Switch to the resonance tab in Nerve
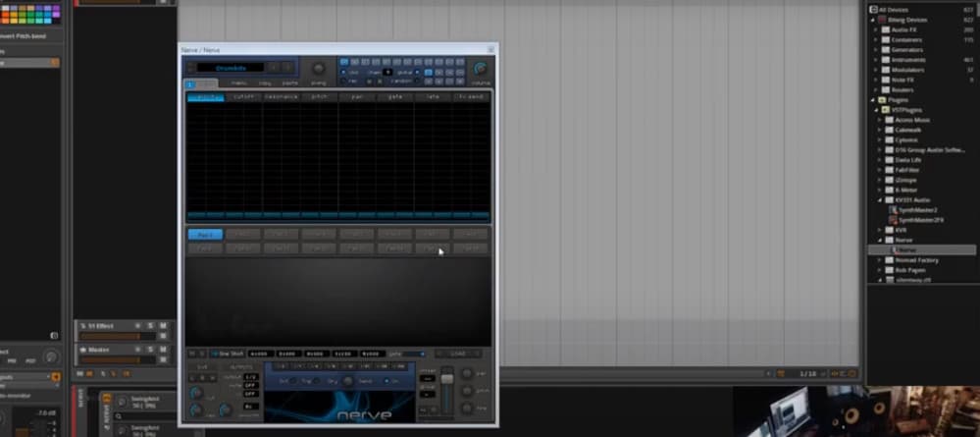The image size is (980, 437). point(282,97)
